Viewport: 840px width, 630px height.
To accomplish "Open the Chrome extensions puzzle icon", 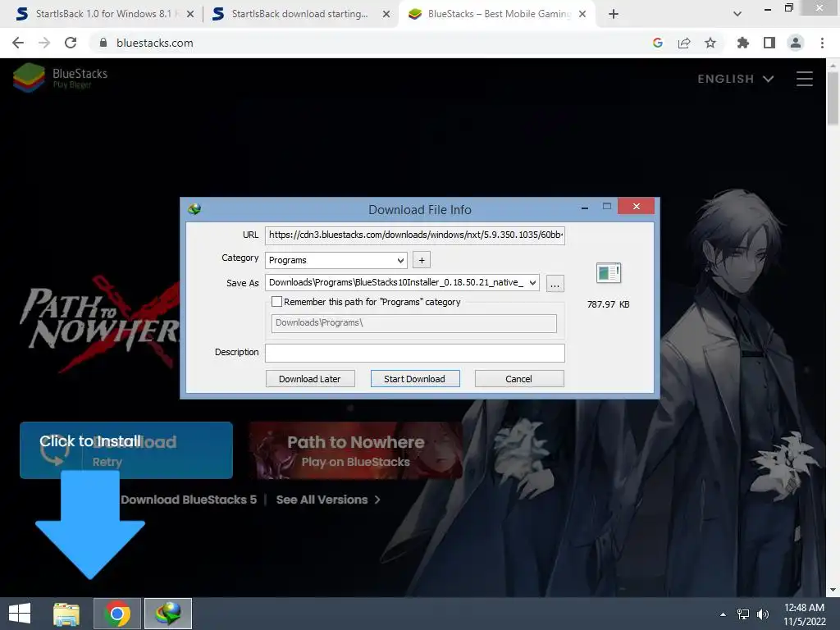I will coord(743,43).
